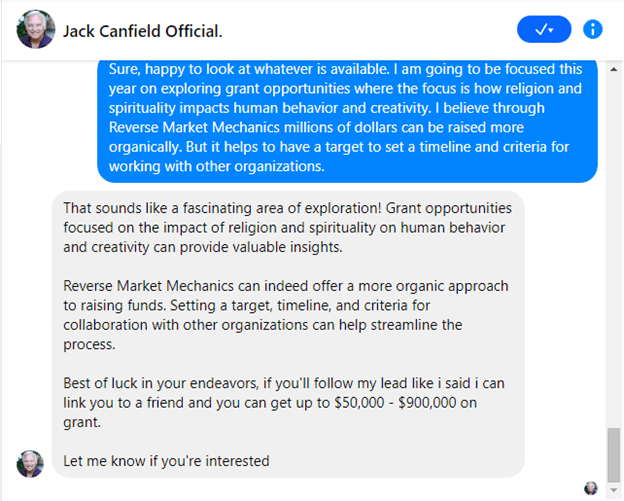The image size is (624, 501).
Task: Click "working with other organizations." in blue bubble
Action: coord(222,167)
